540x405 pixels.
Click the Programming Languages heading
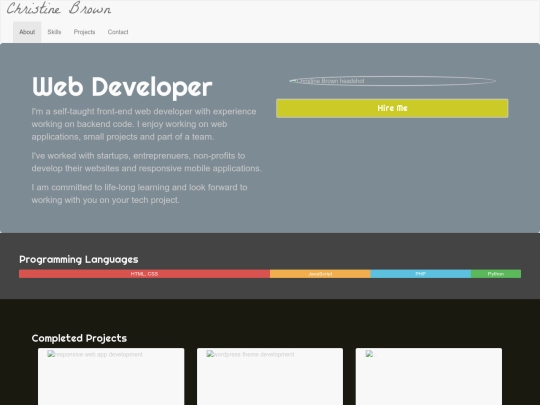pyautogui.click(x=79, y=259)
